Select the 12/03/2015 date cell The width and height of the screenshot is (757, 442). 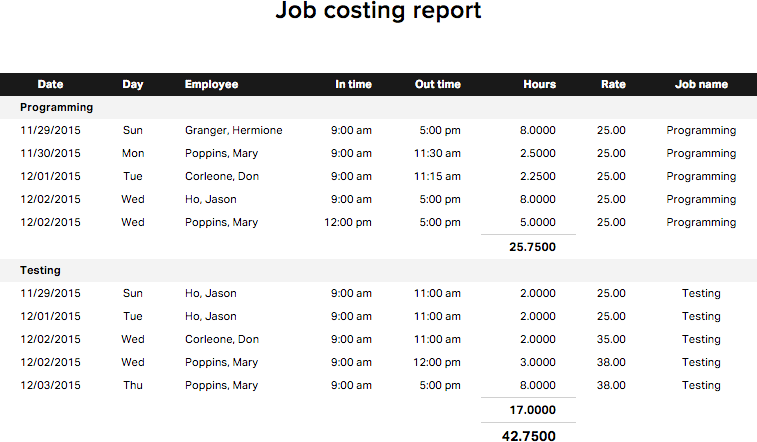tap(50, 385)
